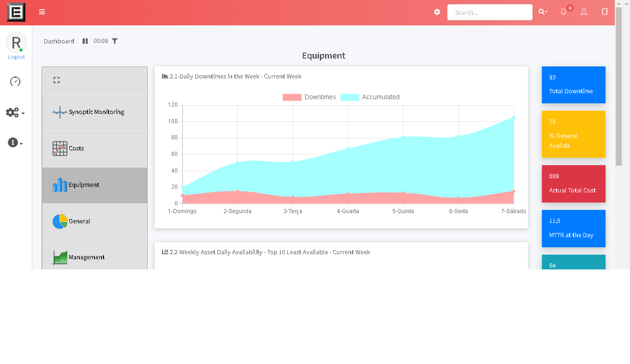Switch to the Costs section
630x364 pixels.
click(94, 149)
